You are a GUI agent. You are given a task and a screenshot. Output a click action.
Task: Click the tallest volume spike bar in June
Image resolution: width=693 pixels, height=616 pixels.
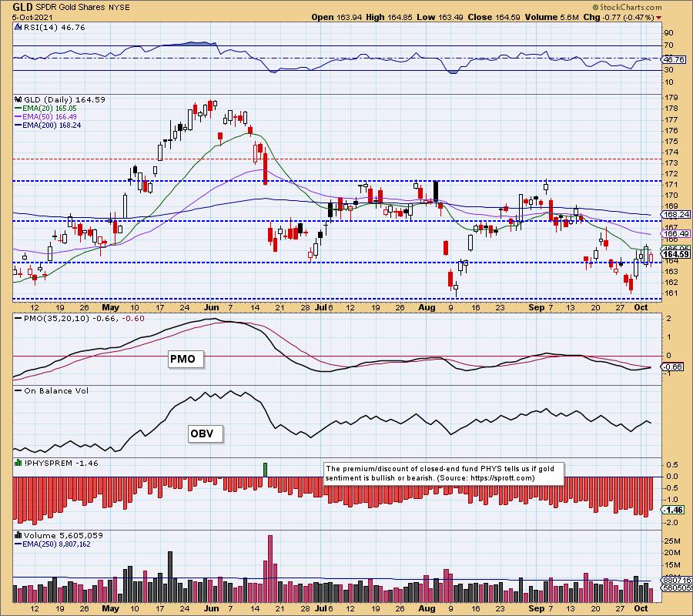[x=270, y=569]
